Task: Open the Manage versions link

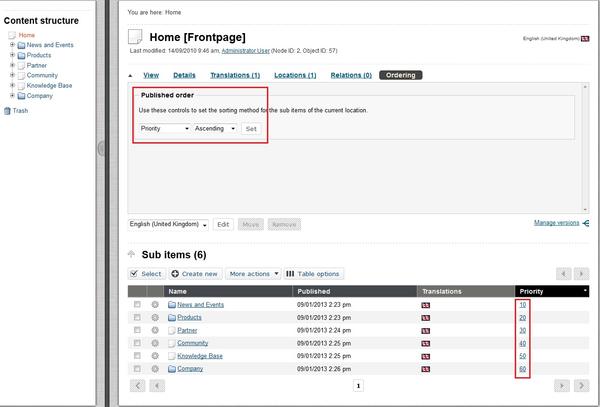Action: point(556,223)
